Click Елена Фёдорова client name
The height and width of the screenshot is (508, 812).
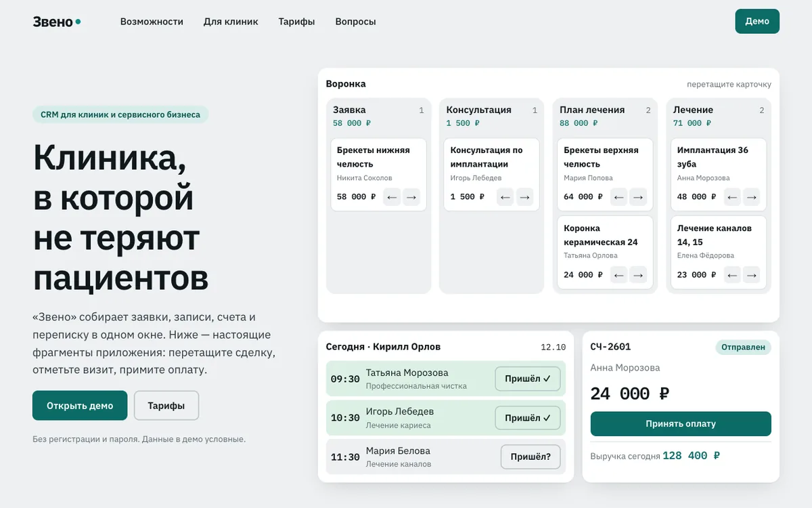[x=706, y=256]
